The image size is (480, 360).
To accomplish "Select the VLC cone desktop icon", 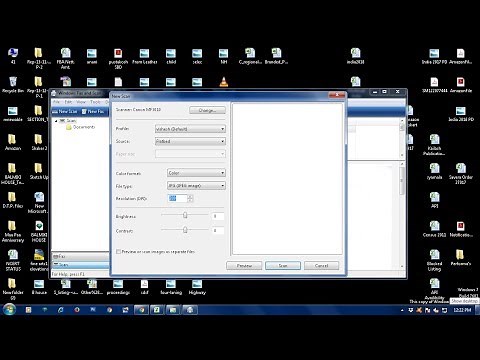I will [x=224, y=82].
